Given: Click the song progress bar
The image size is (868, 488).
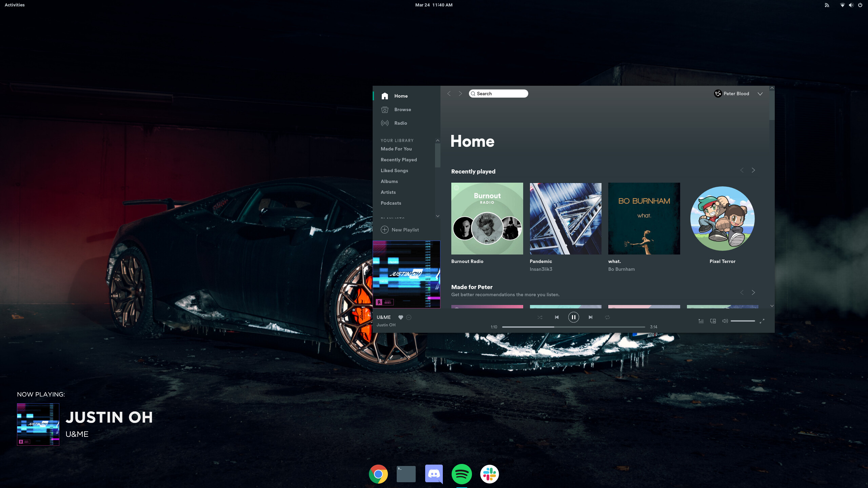Looking at the screenshot, I should 573,327.
